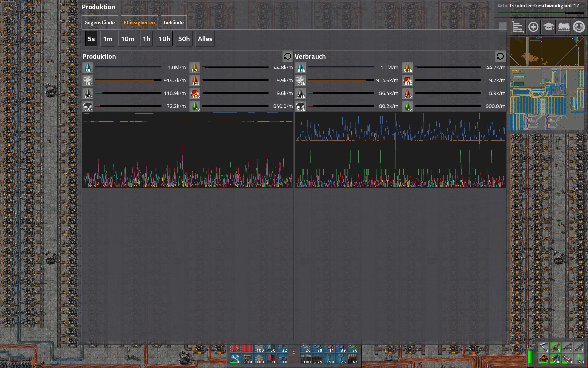Toggle Produktion fluid showing 44.8k/m

[x=195, y=67]
